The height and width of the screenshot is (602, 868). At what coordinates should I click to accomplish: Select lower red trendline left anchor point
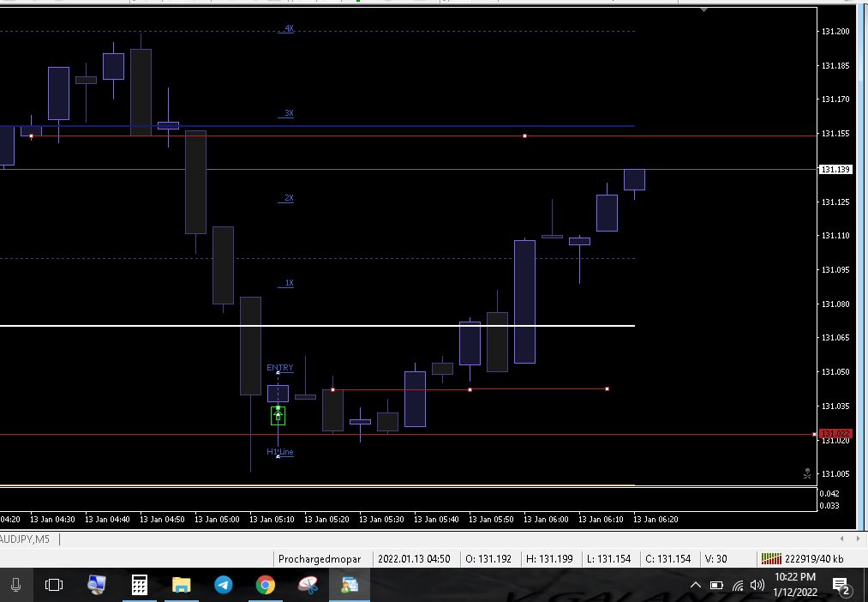[332, 389]
